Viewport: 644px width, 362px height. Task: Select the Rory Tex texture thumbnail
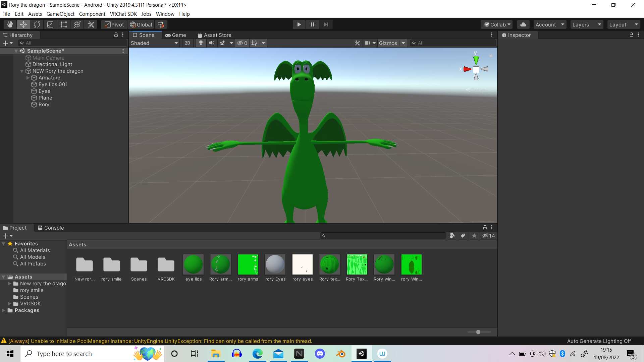357,265
